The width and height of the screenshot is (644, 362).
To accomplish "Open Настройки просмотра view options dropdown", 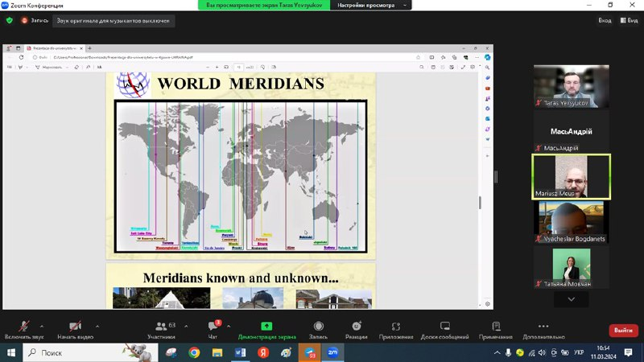I will point(371,6).
